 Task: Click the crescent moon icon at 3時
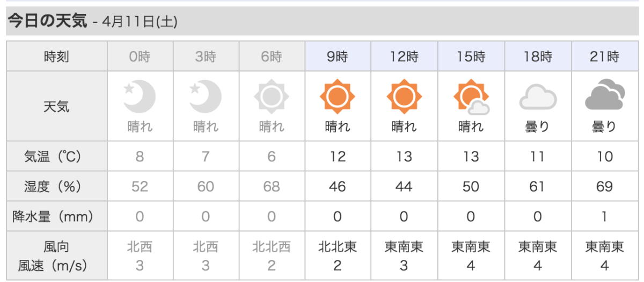(206, 97)
